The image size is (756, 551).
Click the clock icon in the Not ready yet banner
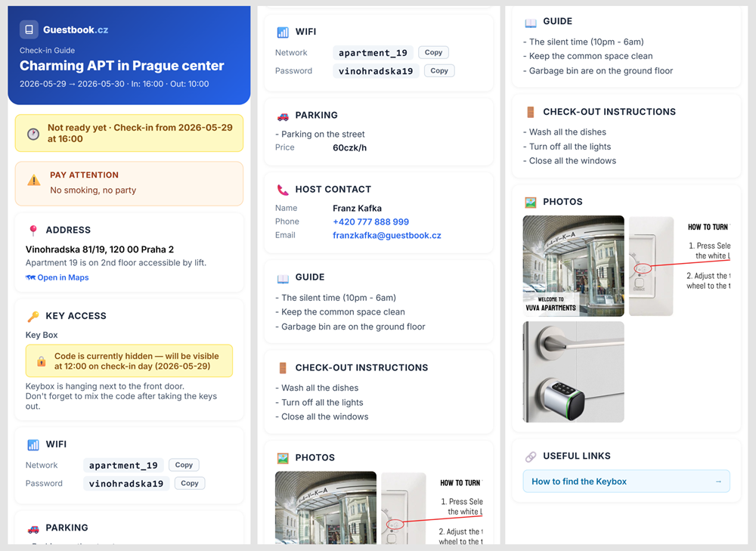tap(33, 134)
